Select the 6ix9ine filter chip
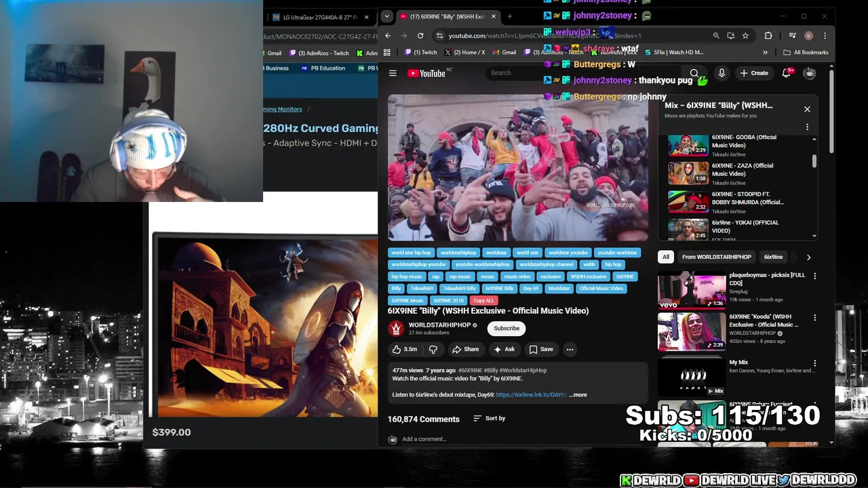The width and height of the screenshot is (868, 488). point(773,257)
